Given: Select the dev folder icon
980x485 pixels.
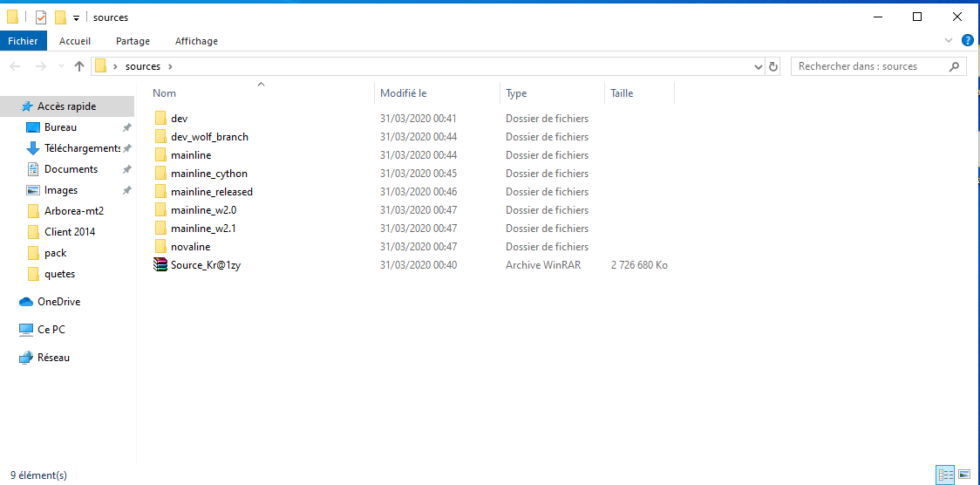Looking at the screenshot, I should [x=160, y=118].
